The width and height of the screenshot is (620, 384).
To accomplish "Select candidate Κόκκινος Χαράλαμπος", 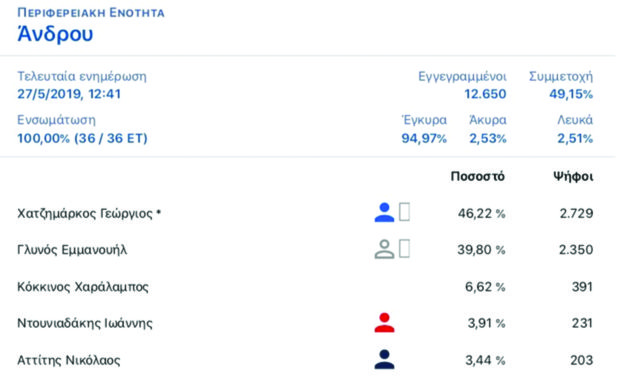I will click(x=83, y=287).
